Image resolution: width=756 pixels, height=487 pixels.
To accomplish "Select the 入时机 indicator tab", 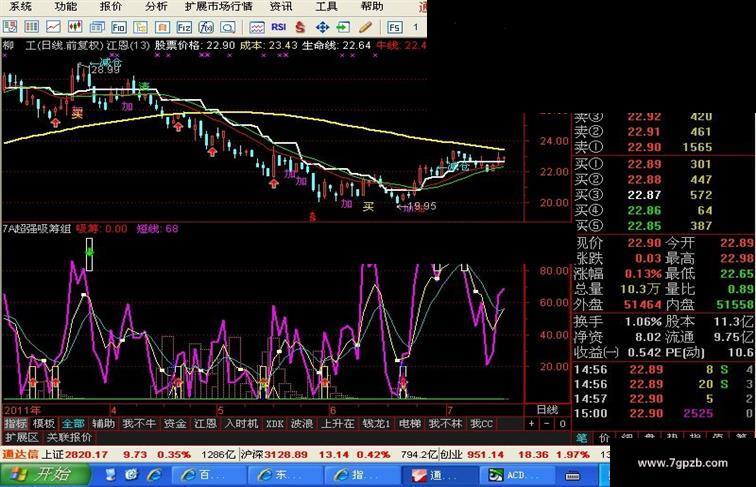I will [241, 423].
